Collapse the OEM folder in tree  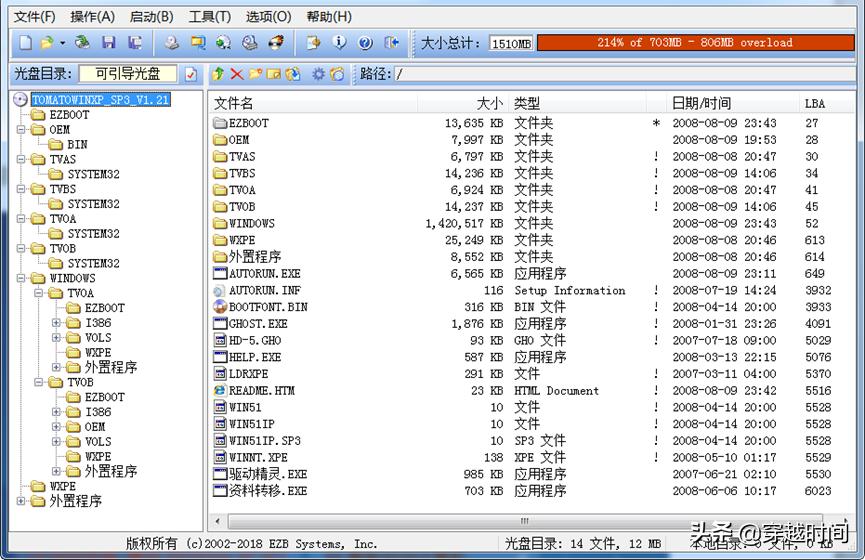click(x=23, y=130)
